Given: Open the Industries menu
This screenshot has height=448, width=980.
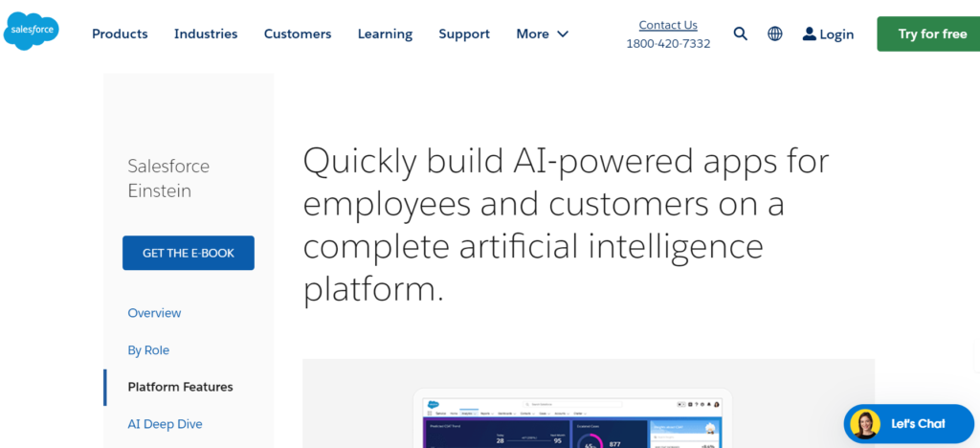Looking at the screenshot, I should coord(206,34).
